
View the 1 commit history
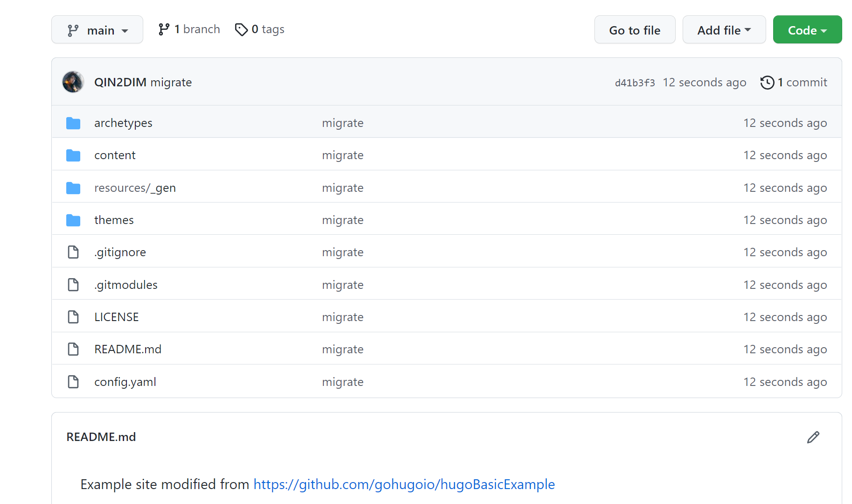tap(800, 82)
